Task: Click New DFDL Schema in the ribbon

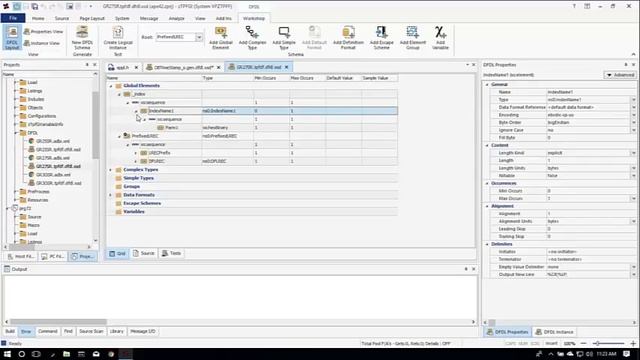Action: pyautogui.click(x=82, y=38)
